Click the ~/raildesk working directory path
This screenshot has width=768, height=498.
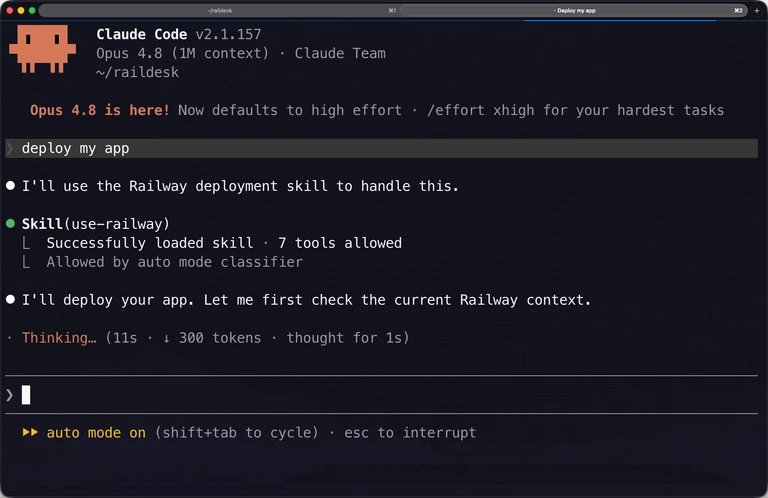(x=138, y=72)
